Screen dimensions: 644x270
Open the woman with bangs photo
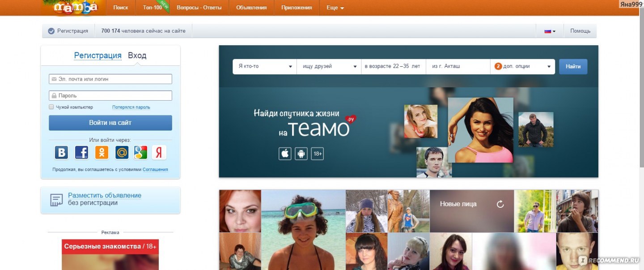click(x=366, y=252)
